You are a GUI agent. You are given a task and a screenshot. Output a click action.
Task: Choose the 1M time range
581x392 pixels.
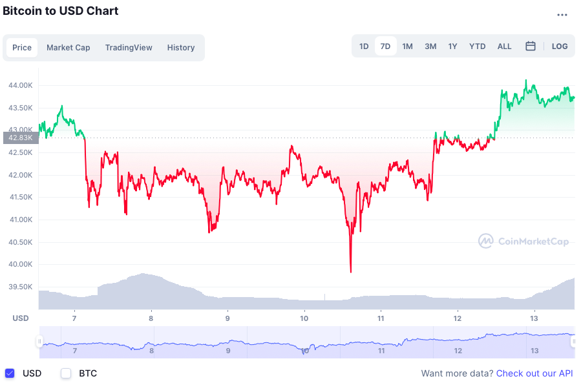pos(407,46)
